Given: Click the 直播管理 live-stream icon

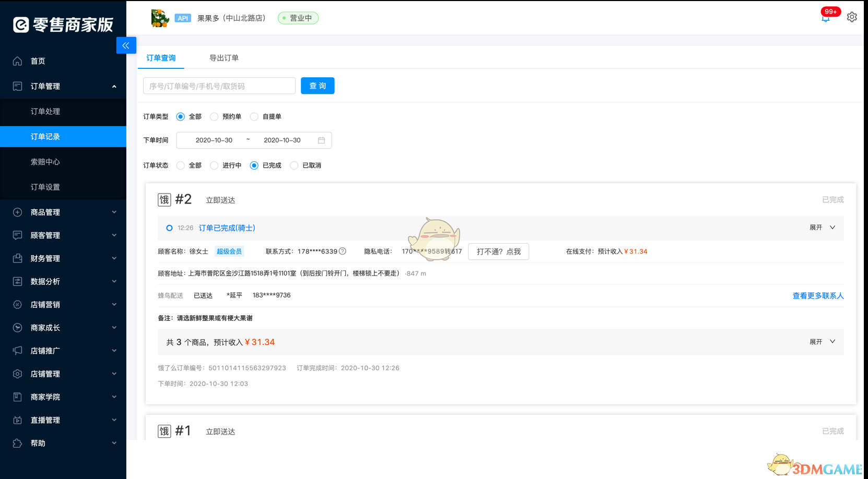Looking at the screenshot, I should 17,420.
